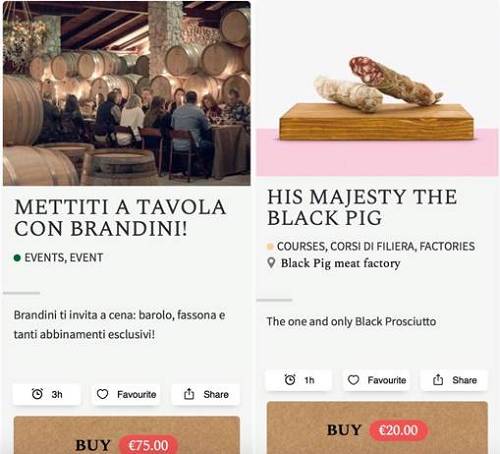Click the location pin next to Black Pig meat factory

click(x=271, y=263)
